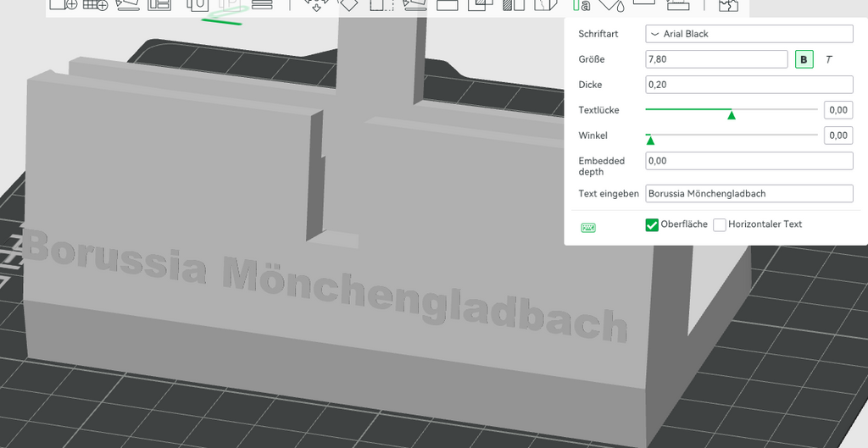Select the Lay on face tool
Screen dimensions: 868x448
point(415,5)
